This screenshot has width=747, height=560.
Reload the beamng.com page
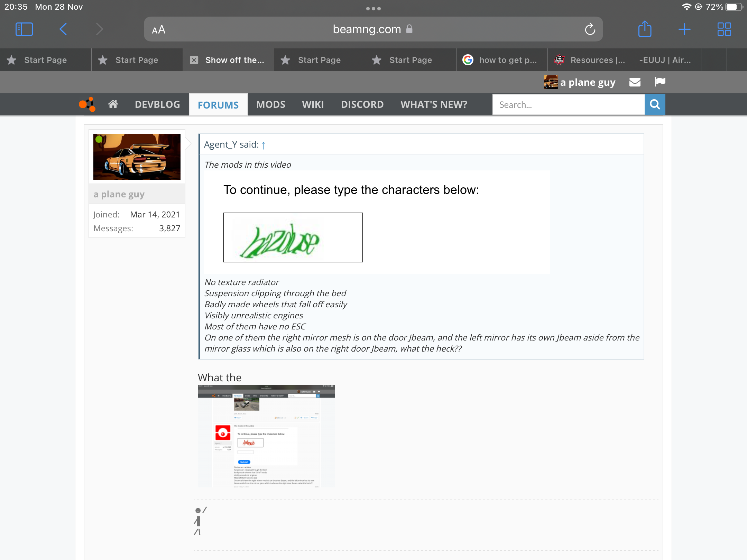coord(590,29)
